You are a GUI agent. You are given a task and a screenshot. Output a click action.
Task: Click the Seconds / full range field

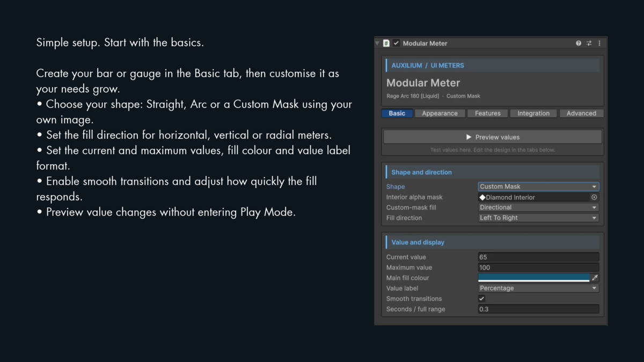click(538, 309)
